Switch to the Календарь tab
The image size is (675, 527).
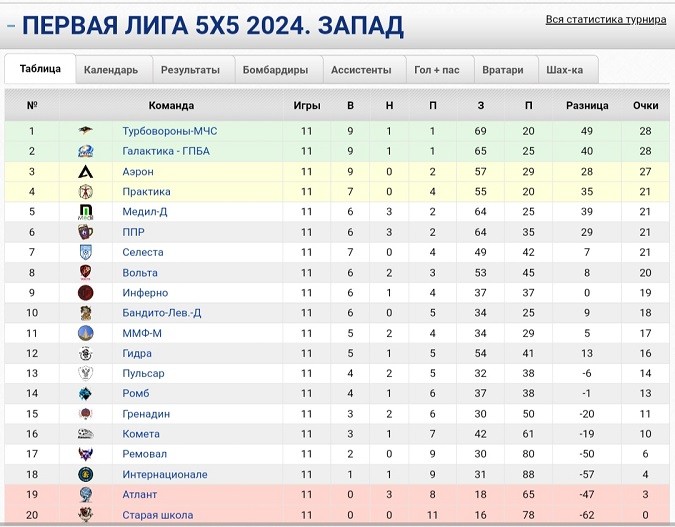(111, 70)
